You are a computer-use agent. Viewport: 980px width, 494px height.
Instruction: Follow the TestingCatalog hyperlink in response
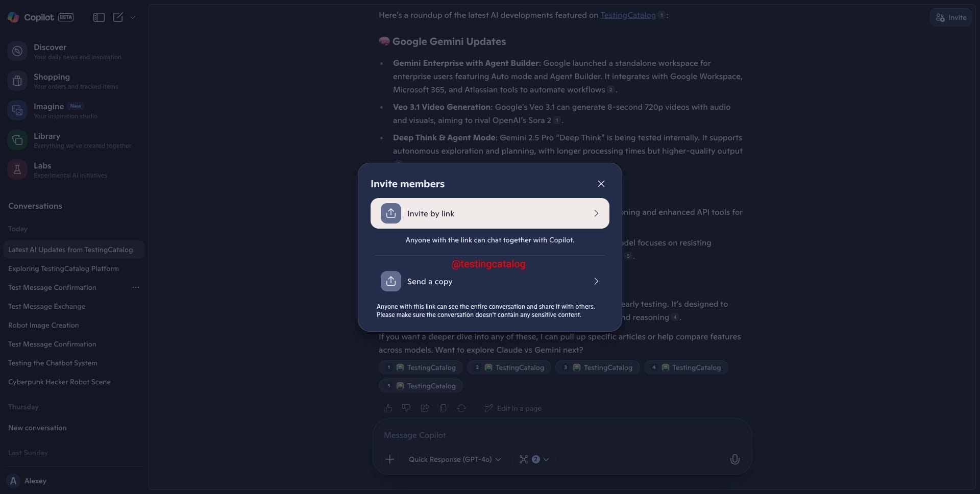tap(628, 15)
